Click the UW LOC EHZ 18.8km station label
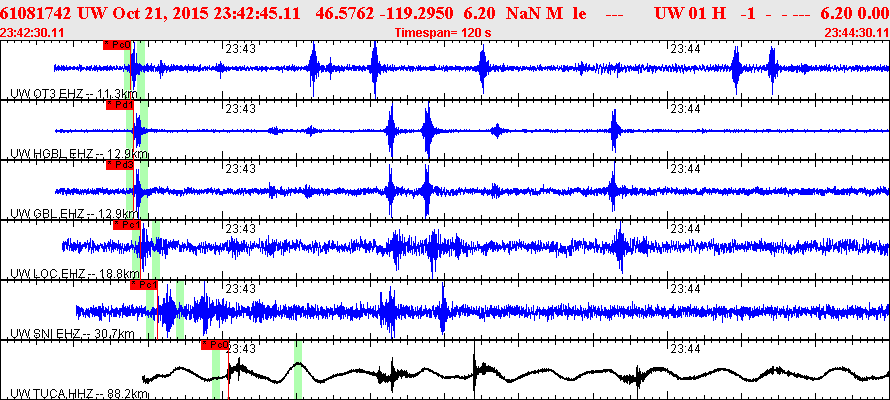The height and width of the screenshot is (400, 890). [75, 274]
